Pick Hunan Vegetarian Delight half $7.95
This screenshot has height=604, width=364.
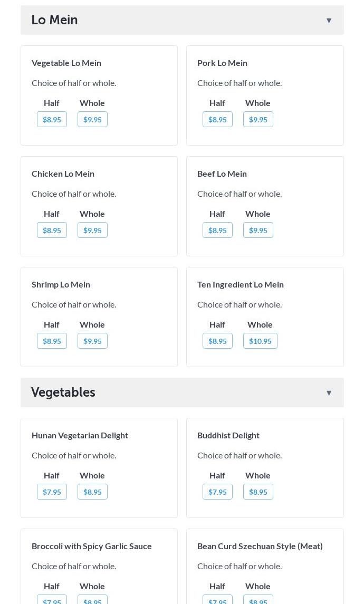point(52,492)
